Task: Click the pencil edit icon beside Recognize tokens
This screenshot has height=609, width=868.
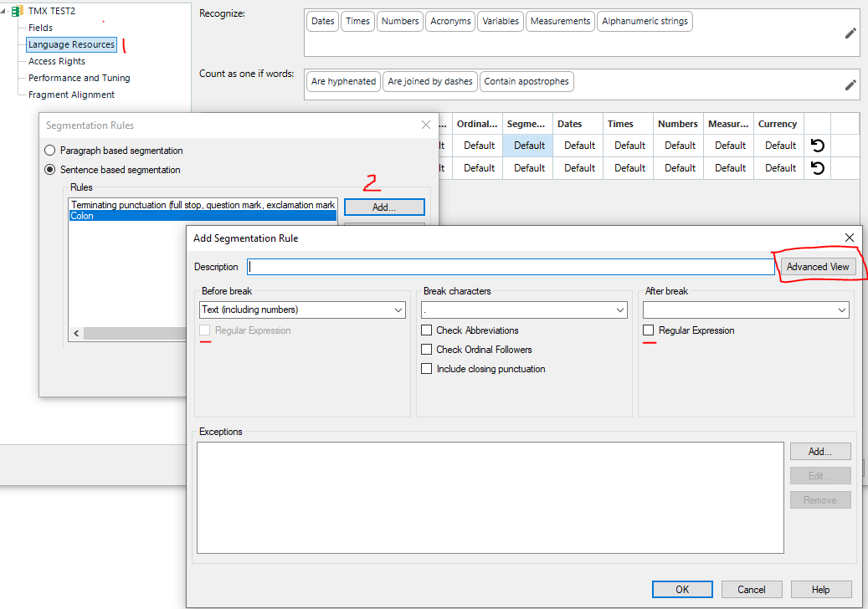Action: (850, 33)
